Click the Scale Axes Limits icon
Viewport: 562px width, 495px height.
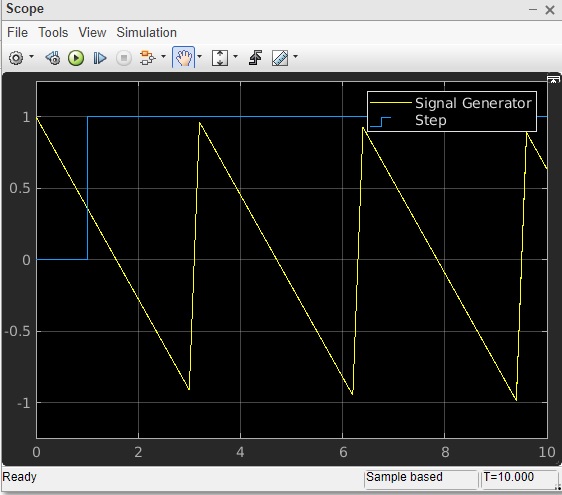pos(220,58)
